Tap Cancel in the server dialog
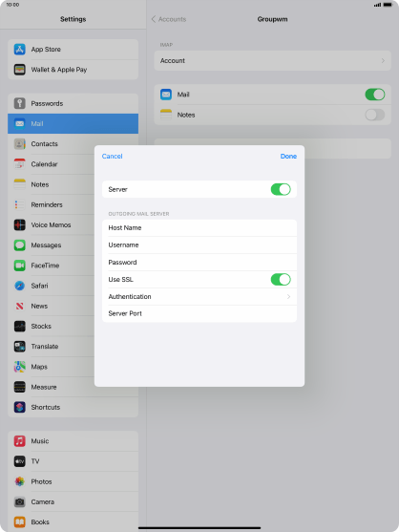 [x=112, y=156]
